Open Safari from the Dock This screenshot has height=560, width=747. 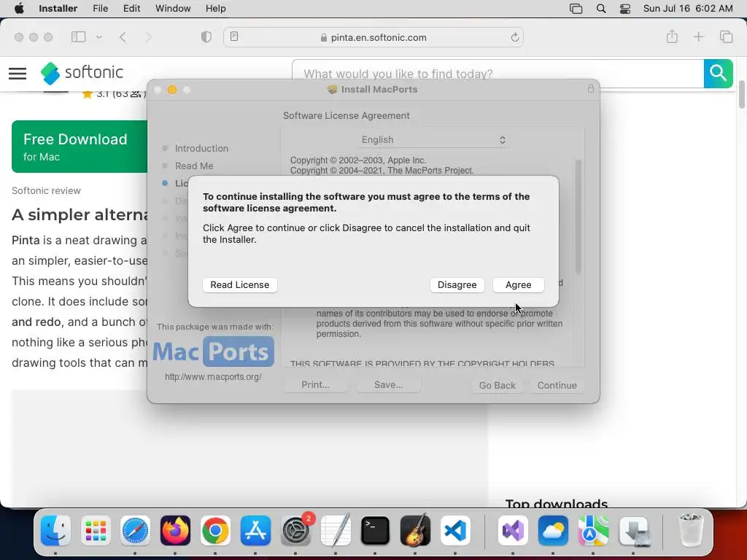tap(135, 530)
